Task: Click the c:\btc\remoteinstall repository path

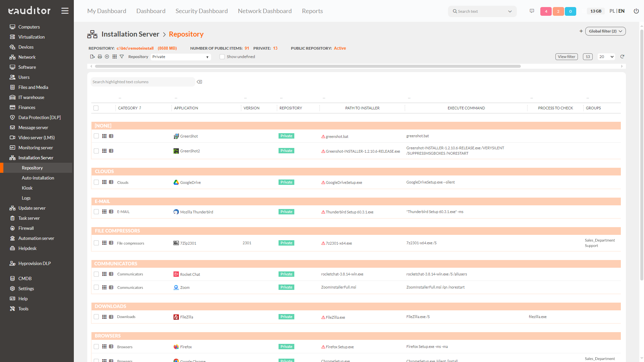Action: (x=135, y=48)
